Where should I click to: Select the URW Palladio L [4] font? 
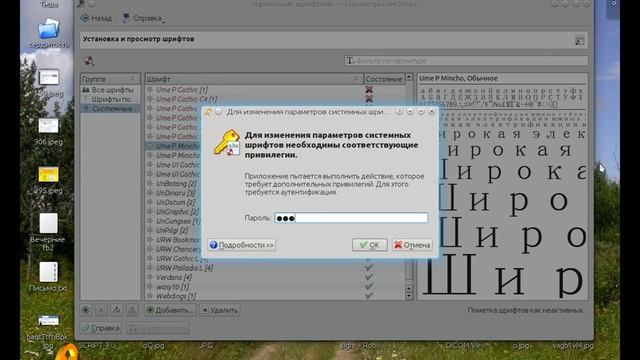[184, 268]
